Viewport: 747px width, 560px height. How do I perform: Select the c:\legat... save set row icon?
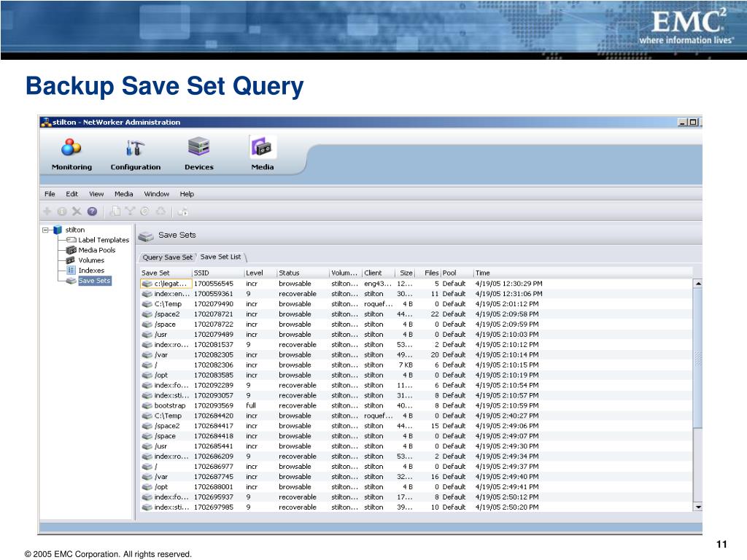click(x=147, y=284)
